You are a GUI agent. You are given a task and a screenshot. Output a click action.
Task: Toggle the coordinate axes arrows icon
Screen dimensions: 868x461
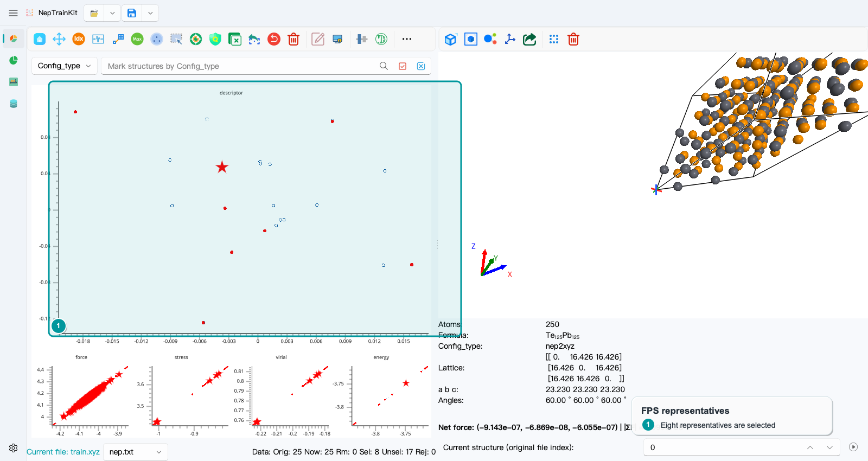pos(510,39)
